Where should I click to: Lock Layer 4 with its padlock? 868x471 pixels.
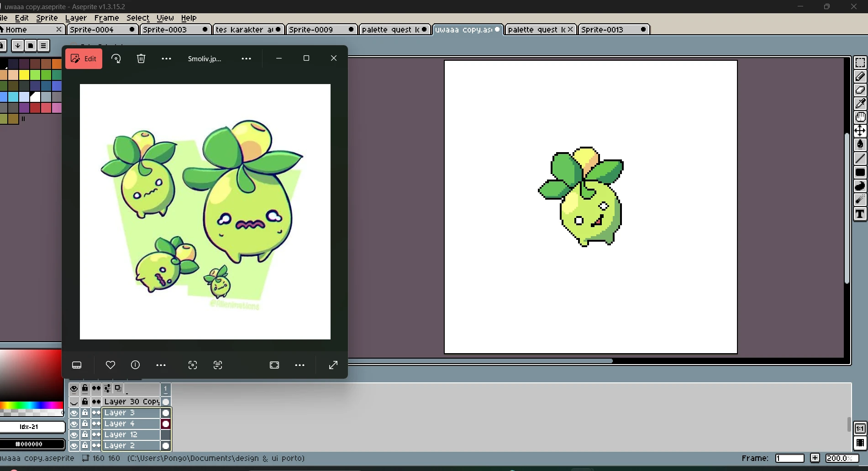click(x=85, y=423)
